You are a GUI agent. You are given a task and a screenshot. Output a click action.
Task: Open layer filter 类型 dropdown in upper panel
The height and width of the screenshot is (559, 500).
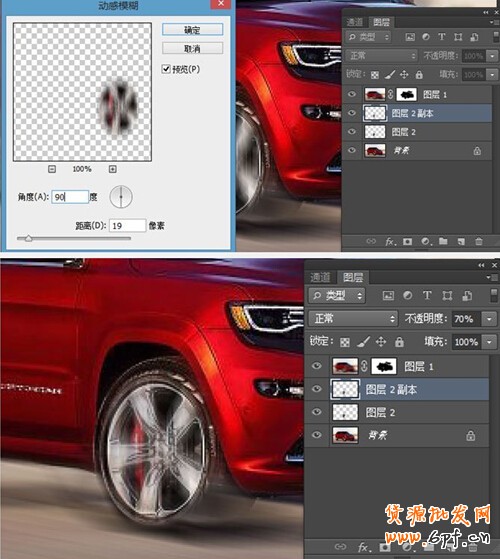pyautogui.click(x=369, y=37)
